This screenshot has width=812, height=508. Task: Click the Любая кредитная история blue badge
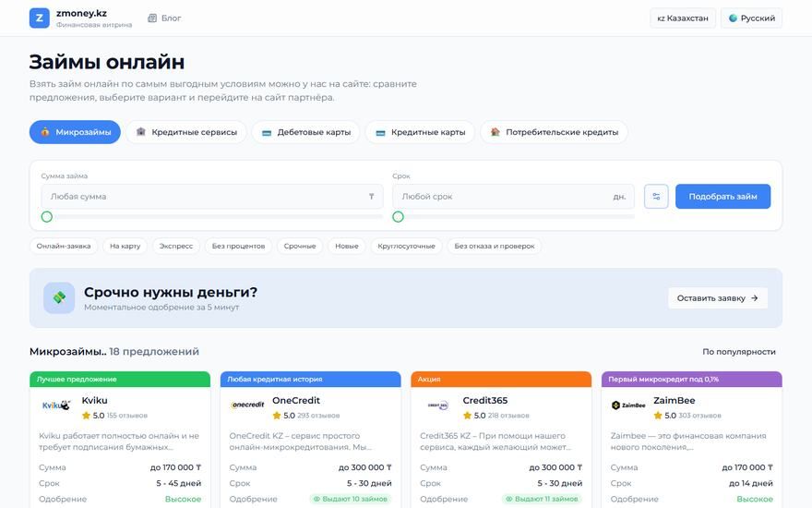311,379
